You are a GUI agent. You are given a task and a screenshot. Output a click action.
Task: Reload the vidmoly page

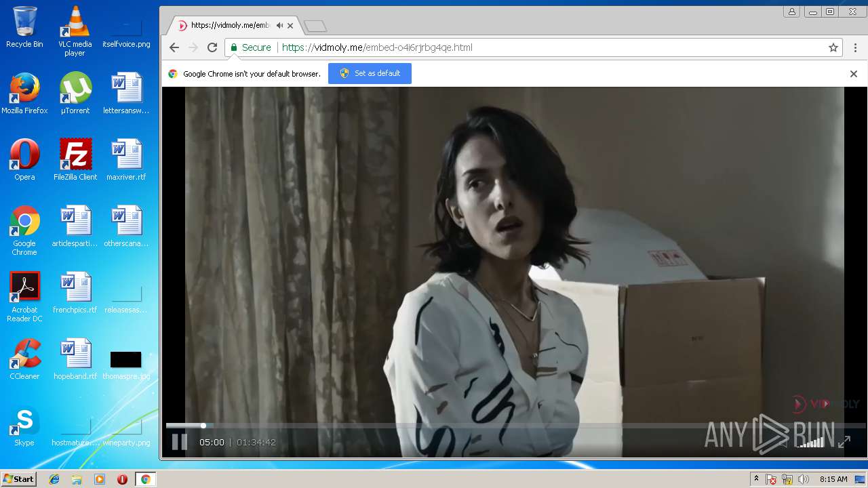212,47
